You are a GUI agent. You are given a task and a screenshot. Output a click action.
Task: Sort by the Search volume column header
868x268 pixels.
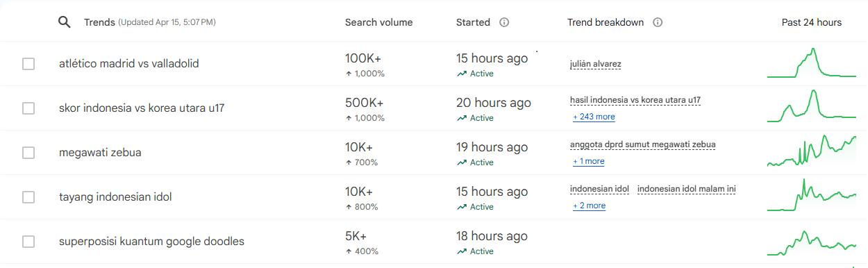point(378,22)
